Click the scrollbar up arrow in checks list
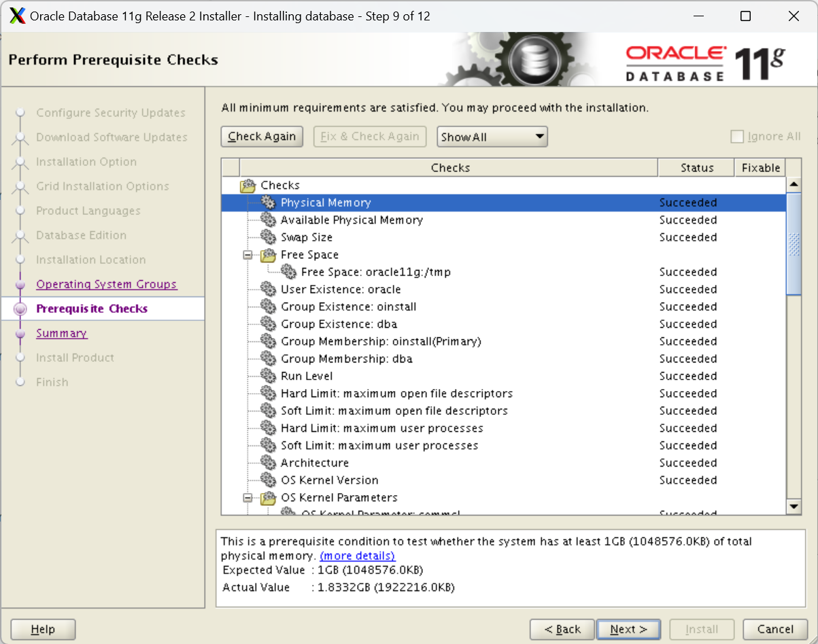Viewport: 818px width, 644px height. coord(794,184)
